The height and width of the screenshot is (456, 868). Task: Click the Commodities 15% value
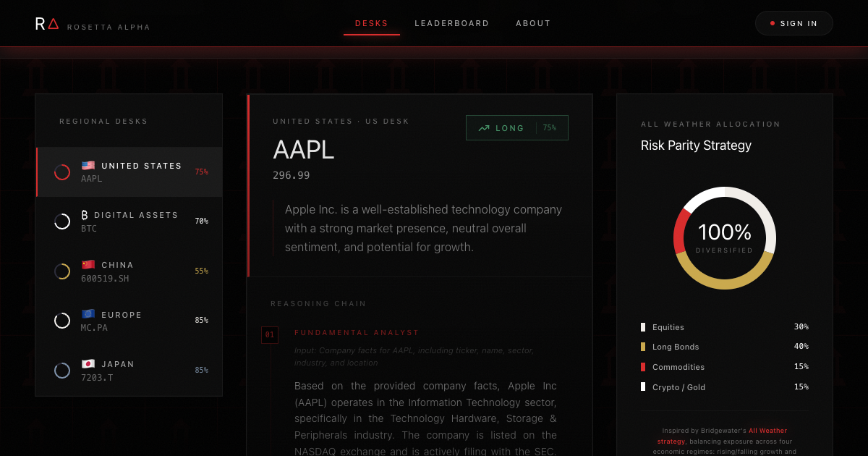pos(801,367)
